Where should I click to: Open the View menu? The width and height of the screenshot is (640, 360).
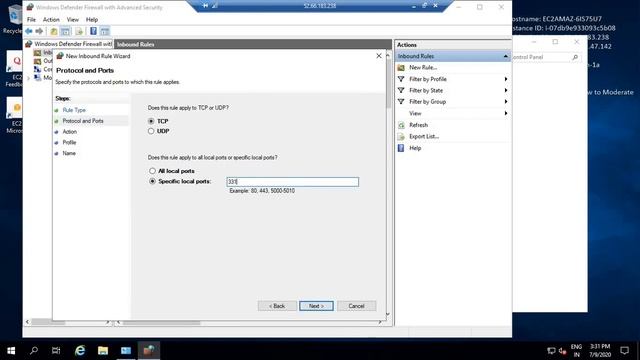73,20
